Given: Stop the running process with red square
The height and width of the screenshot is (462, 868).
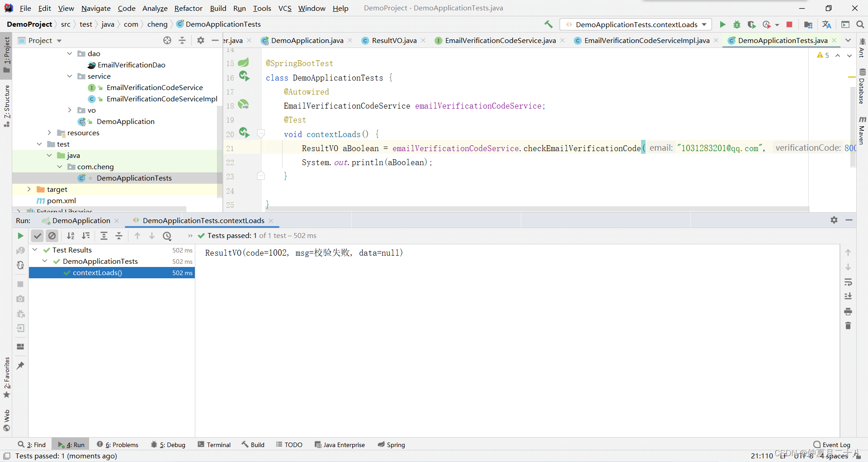Looking at the screenshot, I should point(789,24).
